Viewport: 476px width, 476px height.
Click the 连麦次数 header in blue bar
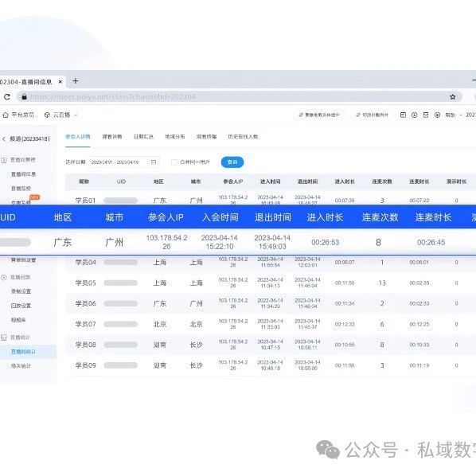click(380, 217)
